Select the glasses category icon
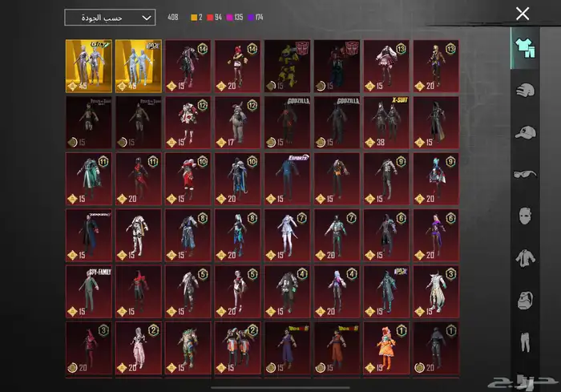Screen dimensions: 561x392 524,174
